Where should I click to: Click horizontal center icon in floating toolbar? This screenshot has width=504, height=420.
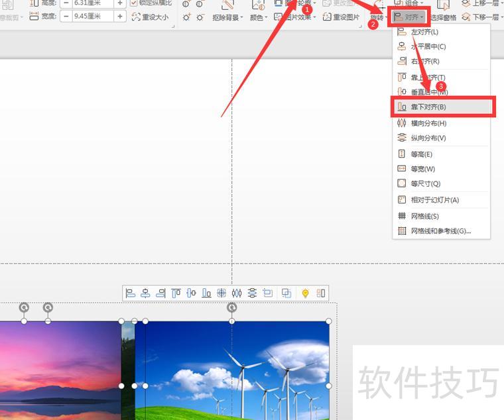[145, 293]
